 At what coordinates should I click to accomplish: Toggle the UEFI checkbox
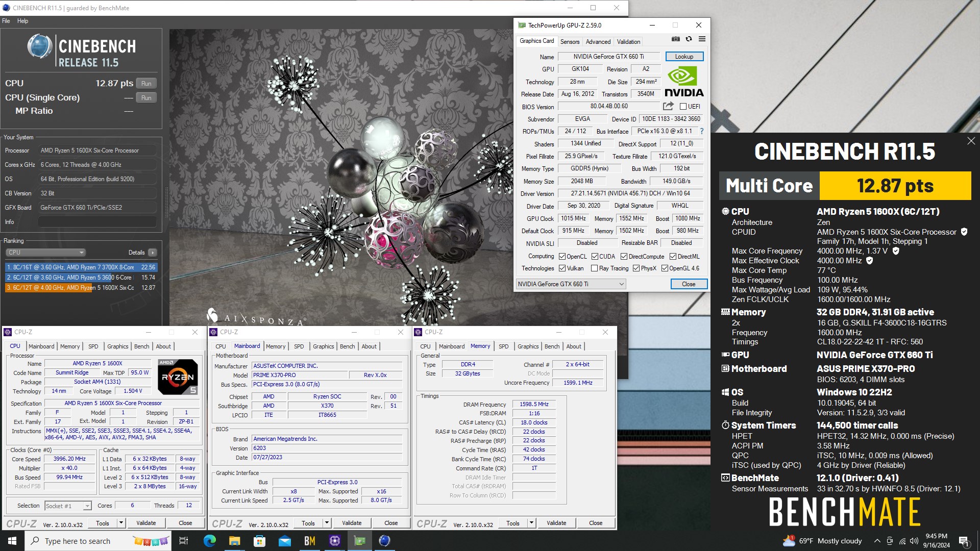point(683,106)
